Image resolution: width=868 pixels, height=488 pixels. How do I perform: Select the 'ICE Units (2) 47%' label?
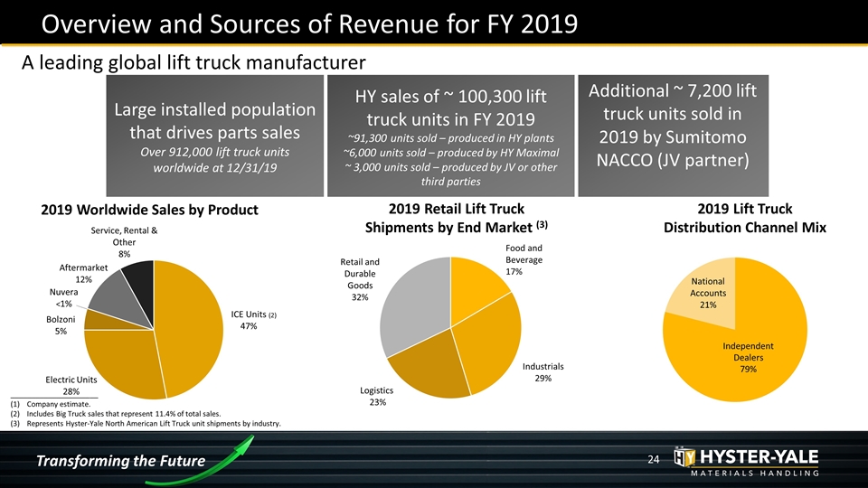tap(253, 320)
